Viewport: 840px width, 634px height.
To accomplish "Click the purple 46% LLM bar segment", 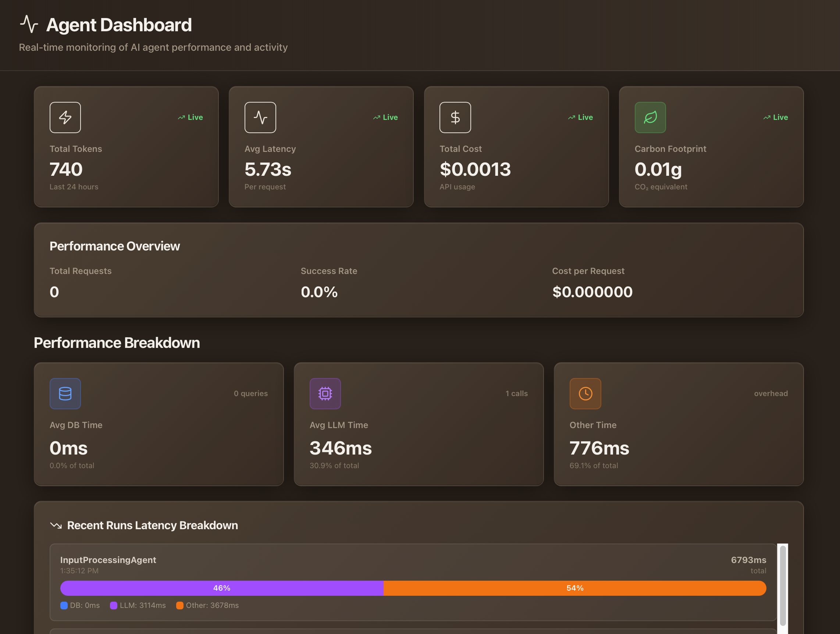I will [x=222, y=588].
